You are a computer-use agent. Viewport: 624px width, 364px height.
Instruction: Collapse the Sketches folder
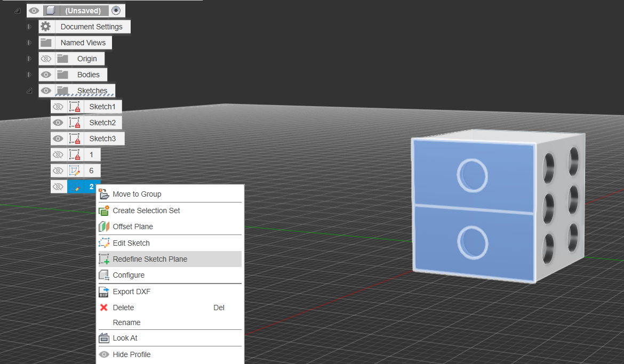30,91
